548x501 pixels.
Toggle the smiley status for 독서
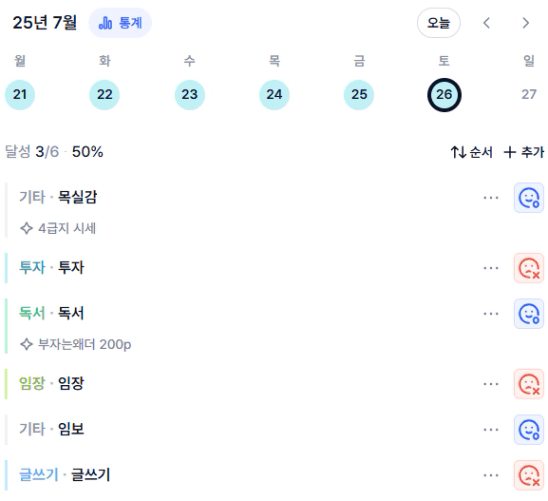529,314
